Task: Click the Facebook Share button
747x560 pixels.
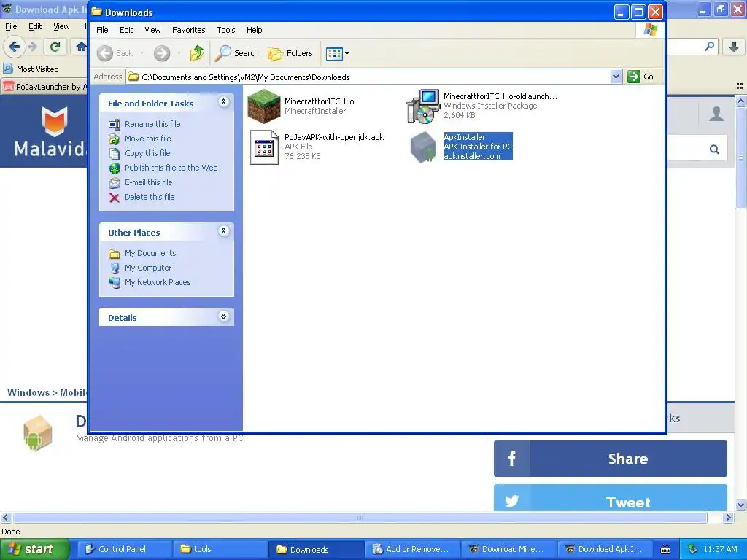Action: point(611,459)
